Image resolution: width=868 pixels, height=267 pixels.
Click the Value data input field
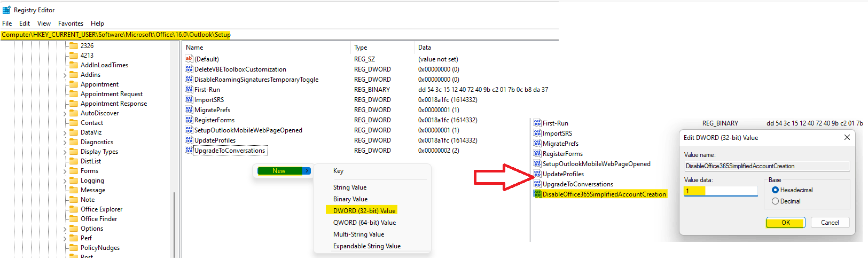pyautogui.click(x=721, y=191)
